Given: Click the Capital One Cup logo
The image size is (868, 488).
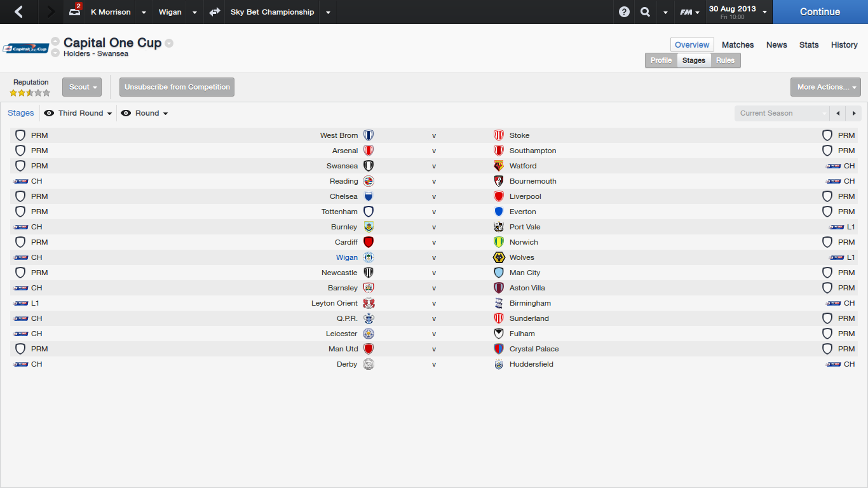Looking at the screenshot, I should [x=25, y=49].
